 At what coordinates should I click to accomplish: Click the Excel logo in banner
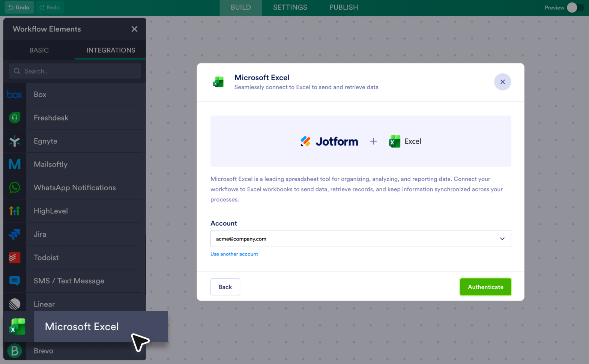[x=405, y=141]
